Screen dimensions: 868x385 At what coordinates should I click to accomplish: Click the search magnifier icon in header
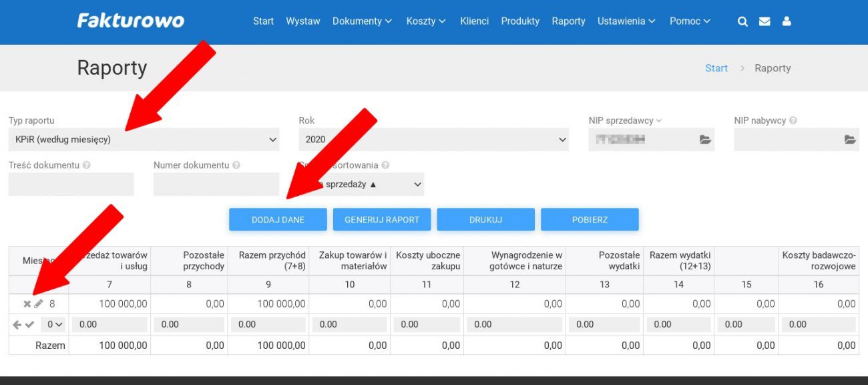742,21
